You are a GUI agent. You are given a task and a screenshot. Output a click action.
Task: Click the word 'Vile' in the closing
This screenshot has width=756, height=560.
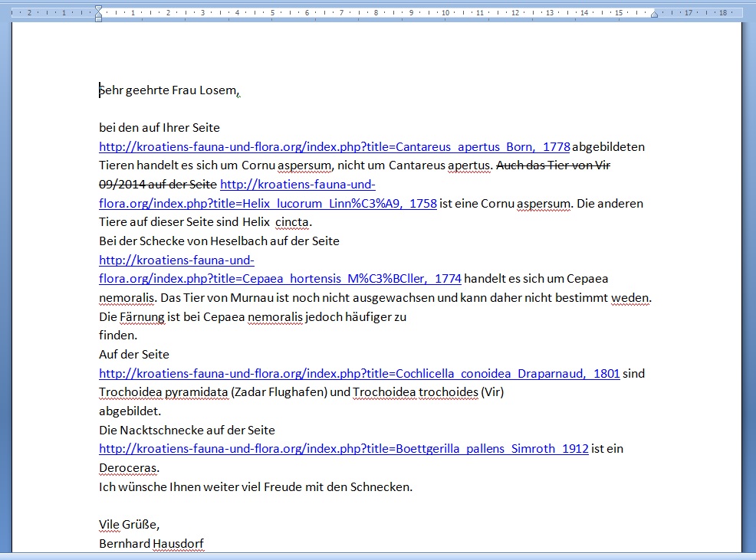(x=110, y=525)
